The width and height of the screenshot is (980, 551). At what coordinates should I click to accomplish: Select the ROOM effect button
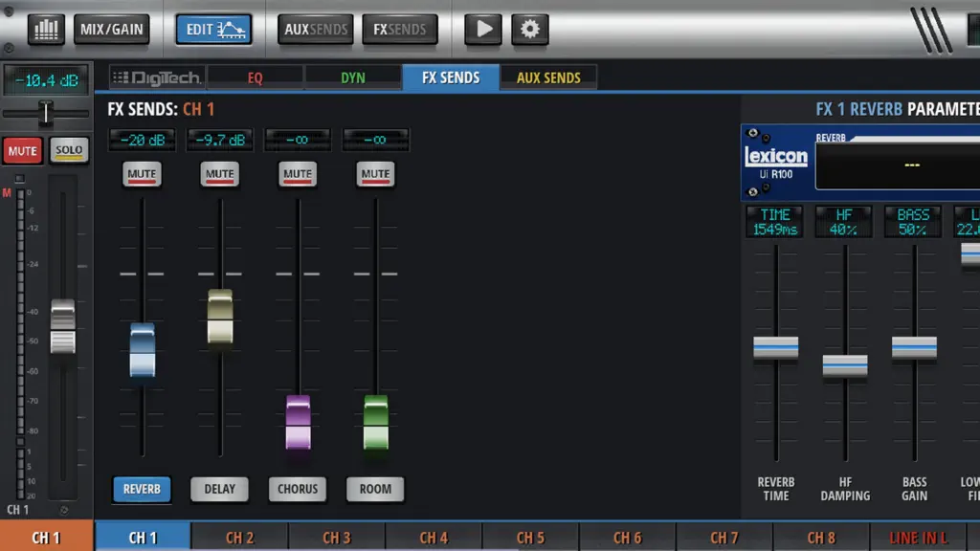click(375, 489)
